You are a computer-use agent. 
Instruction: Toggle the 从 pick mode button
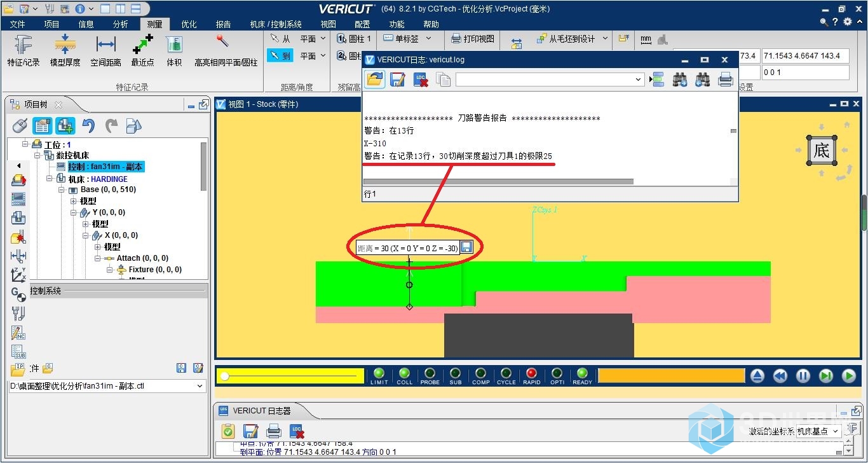[280, 39]
